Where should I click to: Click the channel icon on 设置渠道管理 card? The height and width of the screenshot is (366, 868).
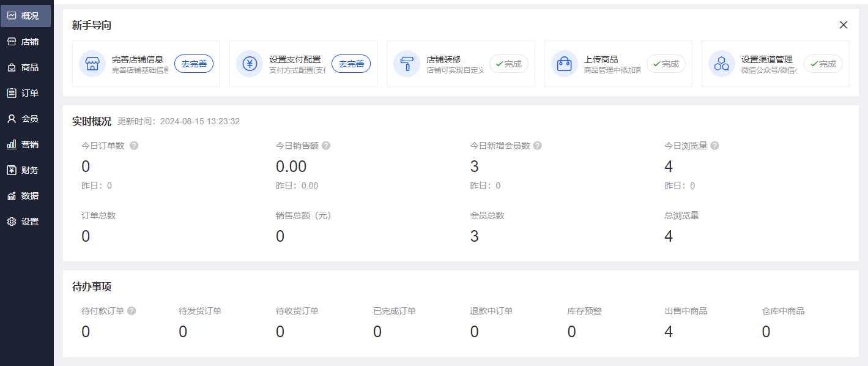pyautogui.click(x=721, y=63)
